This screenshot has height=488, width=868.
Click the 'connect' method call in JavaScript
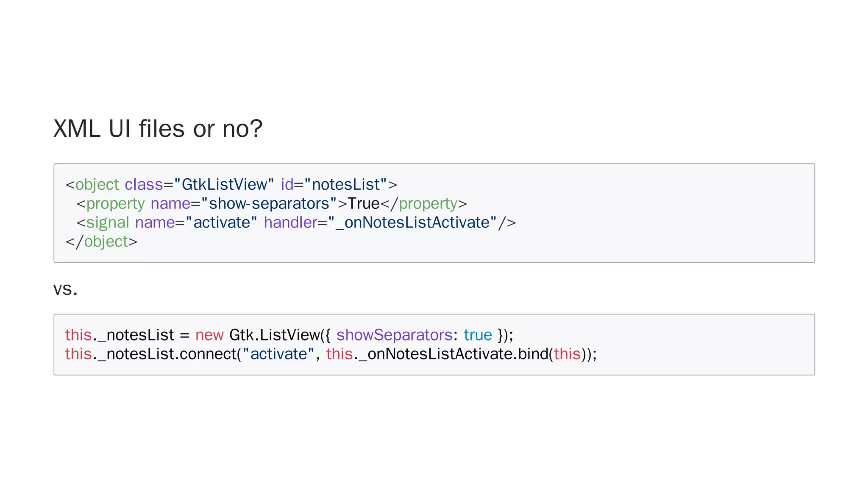pyautogui.click(x=208, y=354)
